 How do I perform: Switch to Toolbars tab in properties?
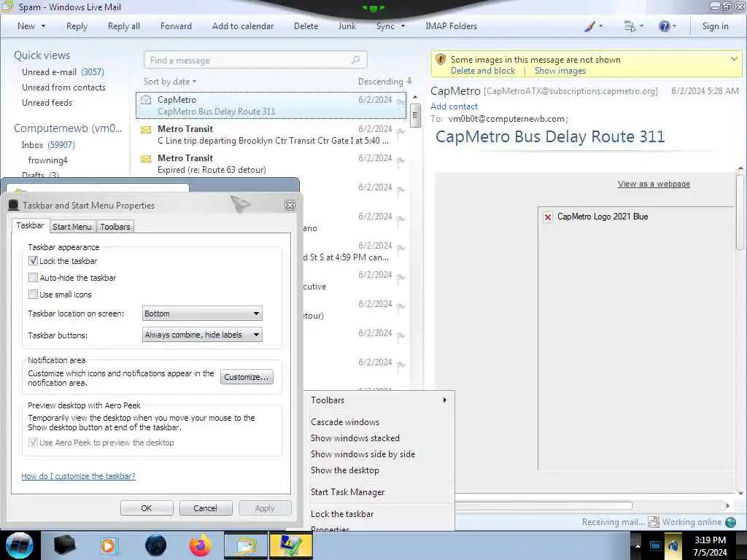[115, 227]
